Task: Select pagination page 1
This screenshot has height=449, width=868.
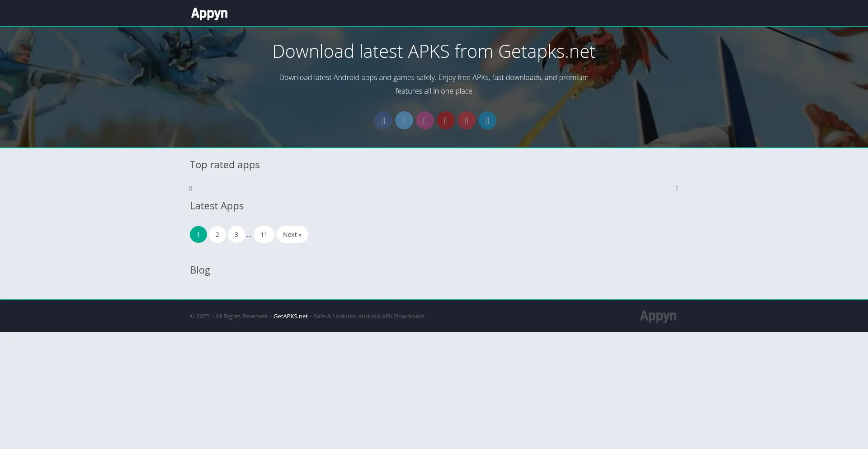Action: pos(198,235)
